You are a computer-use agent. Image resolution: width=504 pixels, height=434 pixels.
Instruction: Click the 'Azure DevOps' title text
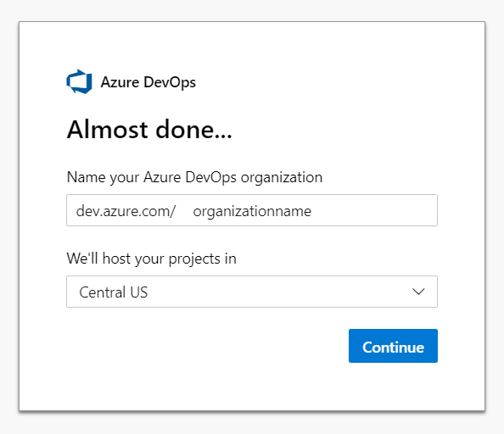[148, 82]
